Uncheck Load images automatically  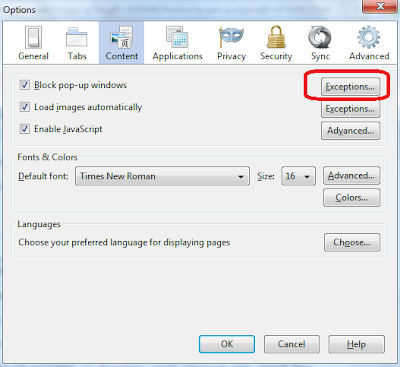coord(24,107)
